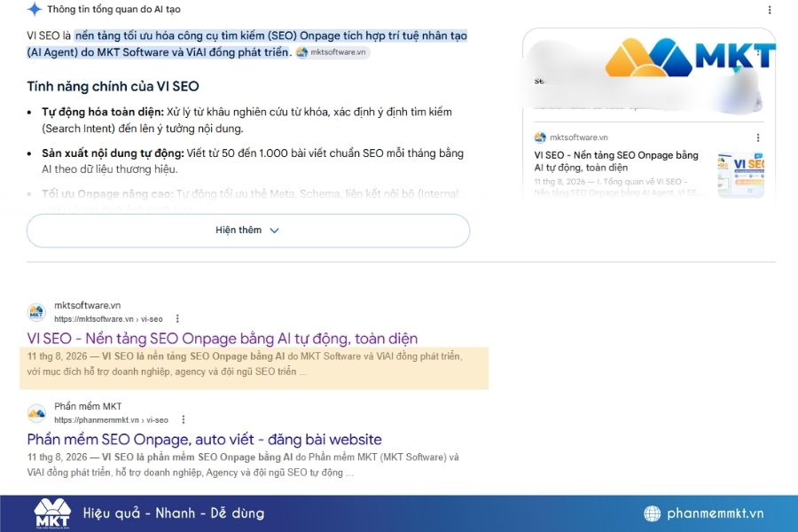Open result VI SEO - Nền tảng SEO Onpage bằng AI
Viewport: 798px width, 532px height.
pyautogui.click(x=223, y=339)
